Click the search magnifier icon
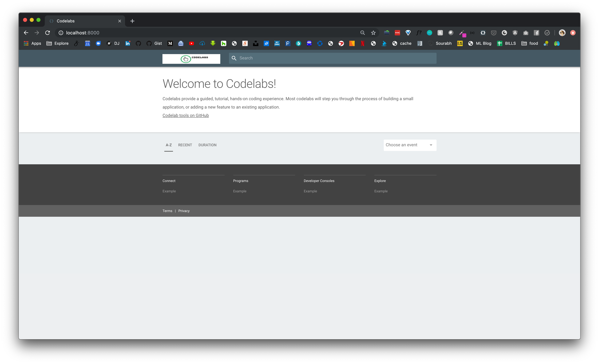Screen dimensions: 599x364 tap(234, 58)
